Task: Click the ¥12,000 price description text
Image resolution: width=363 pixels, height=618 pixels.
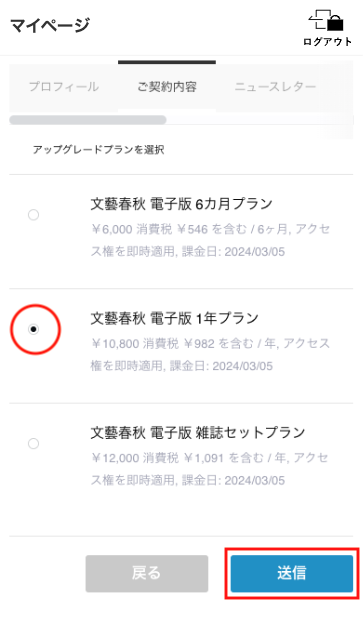Action: (210, 469)
